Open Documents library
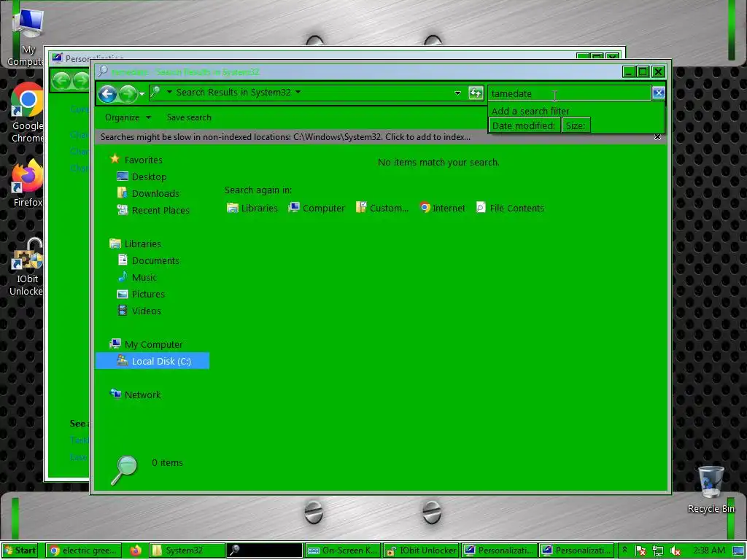Image resolution: width=747 pixels, height=560 pixels. [155, 260]
